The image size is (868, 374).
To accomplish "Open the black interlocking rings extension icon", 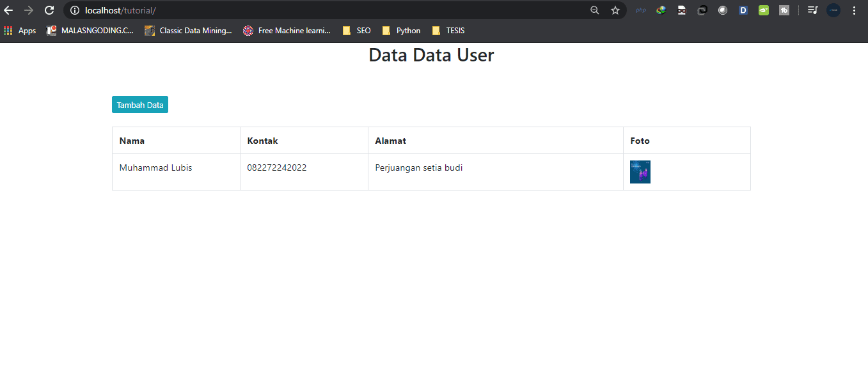I will pyautogui.click(x=702, y=10).
